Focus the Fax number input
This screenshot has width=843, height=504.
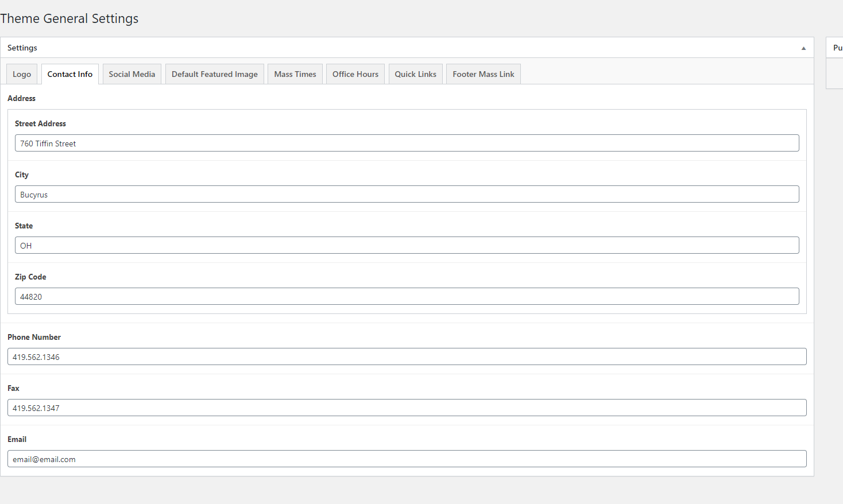tap(407, 408)
